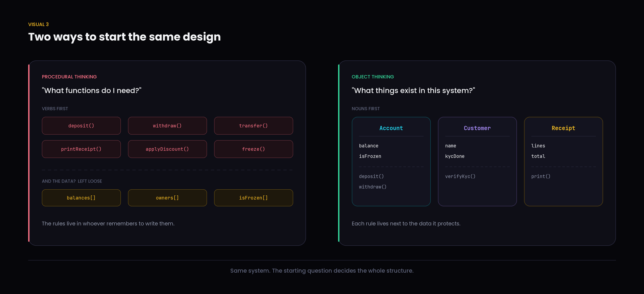Image resolution: width=644 pixels, height=294 pixels.
Task: Click "Each rule lives next to the data" text
Action: [x=406, y=224]
